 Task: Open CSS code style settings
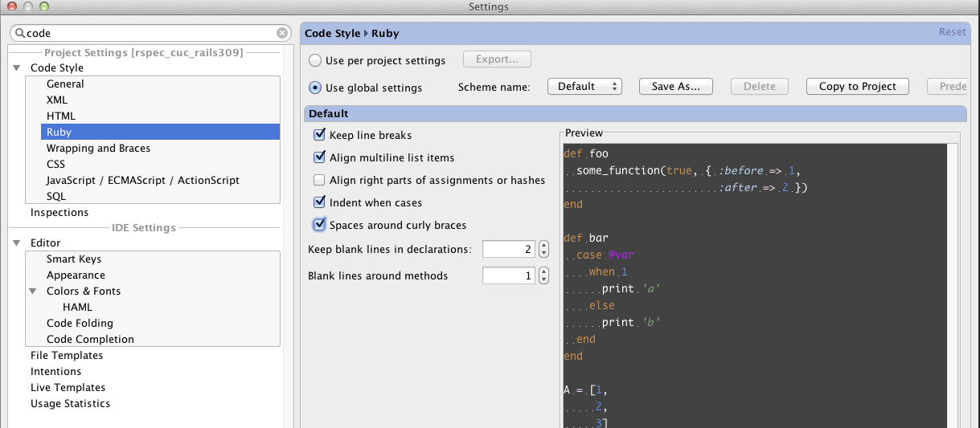(x=55, y=164)
